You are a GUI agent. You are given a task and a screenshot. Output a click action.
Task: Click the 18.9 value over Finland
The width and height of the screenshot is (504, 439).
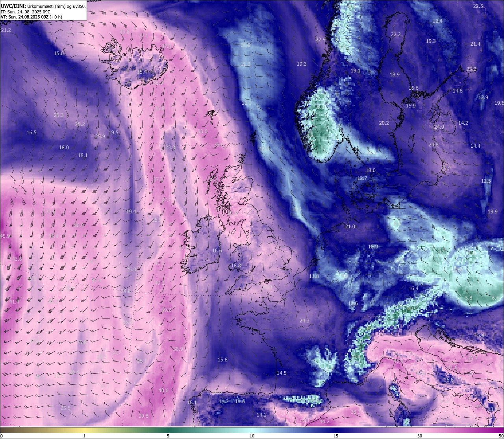click(x=395, y=75)
